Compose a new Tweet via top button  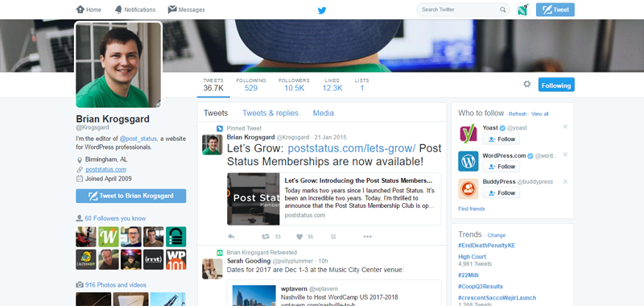(x=555, y=10)
